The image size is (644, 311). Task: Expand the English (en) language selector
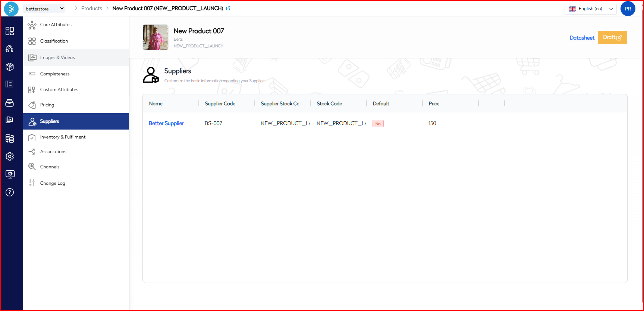pyautogui.click(x=590, y=9)
